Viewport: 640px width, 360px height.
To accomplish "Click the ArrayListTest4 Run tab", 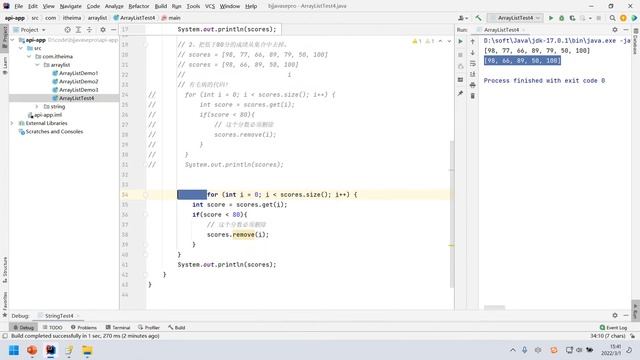I will coord(501,30).
